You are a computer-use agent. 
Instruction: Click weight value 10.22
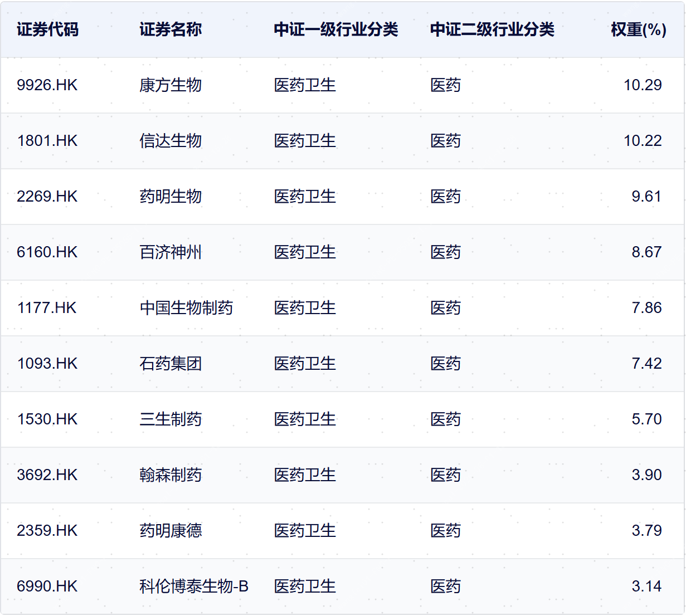pyautogui.click(x=643, y=141)
